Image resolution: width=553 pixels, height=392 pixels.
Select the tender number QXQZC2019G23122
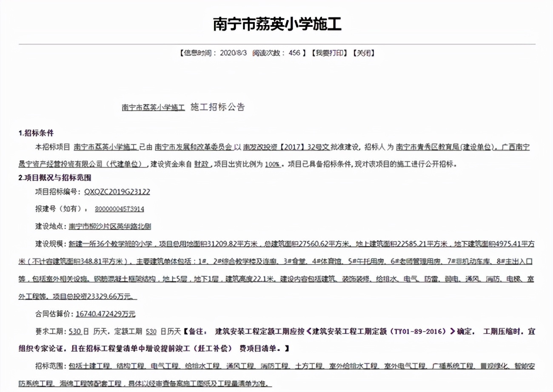coord(116,192)
